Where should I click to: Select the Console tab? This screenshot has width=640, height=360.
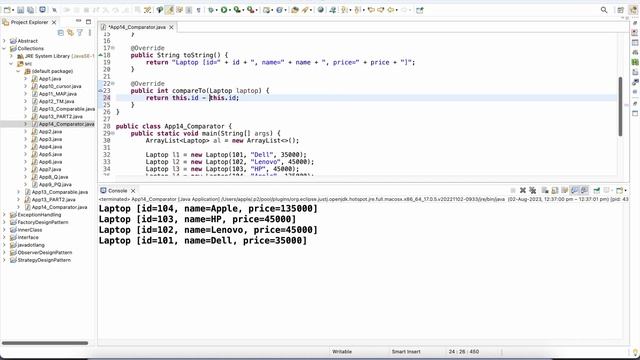118,191
